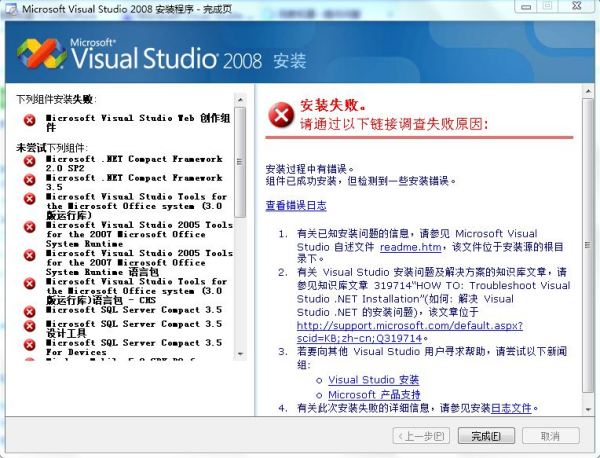This screenshot has width=600, height=458.
Task: Select Microsoft .NET Compact Framework 2.0 SP2 entry
Action: tap(134, 163)
